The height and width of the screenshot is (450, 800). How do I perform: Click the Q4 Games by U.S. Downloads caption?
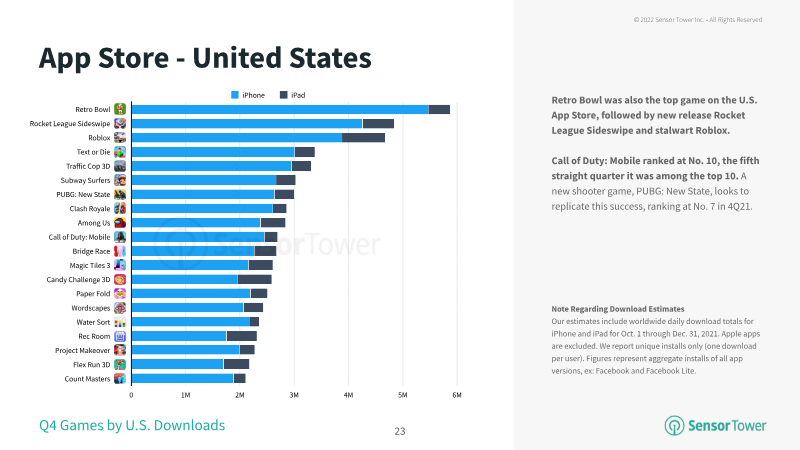pos(132,426)
